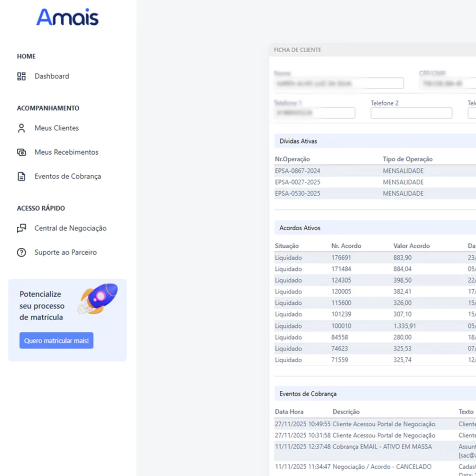Screen dimensions: 476x476
Task: Click the Cobrança EMAIL - ATIVO EM MASSA event
Action: pyautogui.click(x=382, y=447)
